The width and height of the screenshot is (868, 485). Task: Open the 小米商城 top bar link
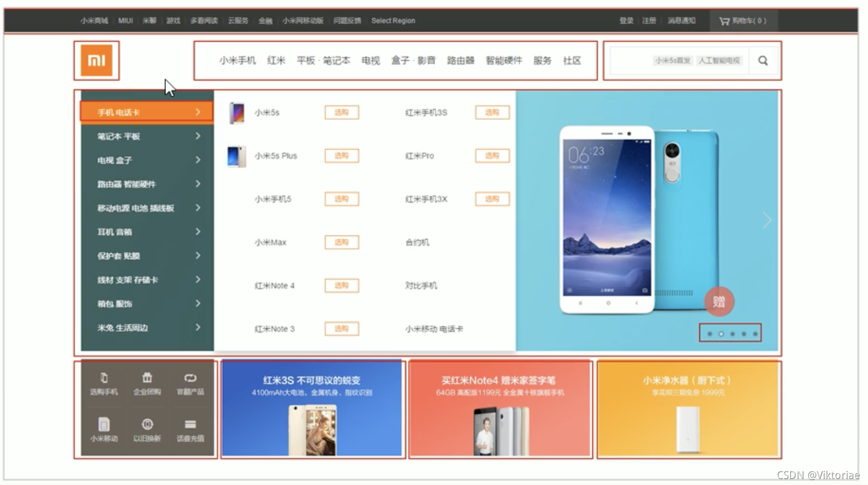pyautogui.click(x=94, y=21)
